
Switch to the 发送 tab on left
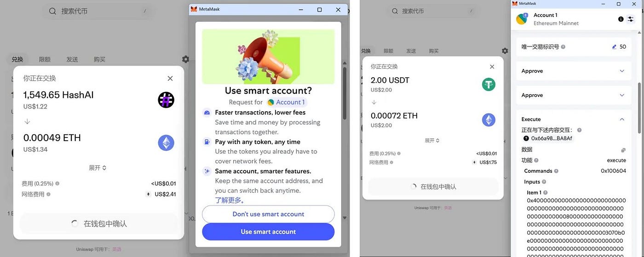pos(72,59)
